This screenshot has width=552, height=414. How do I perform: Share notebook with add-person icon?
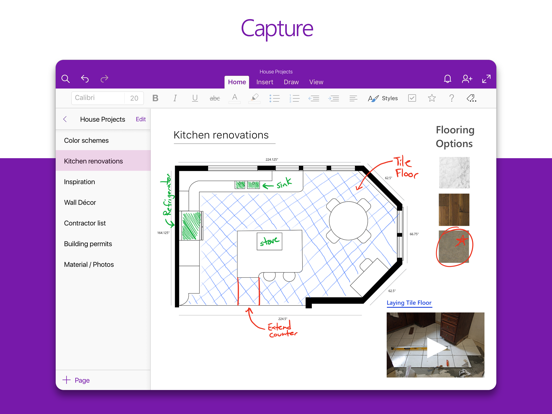(467, 79)
